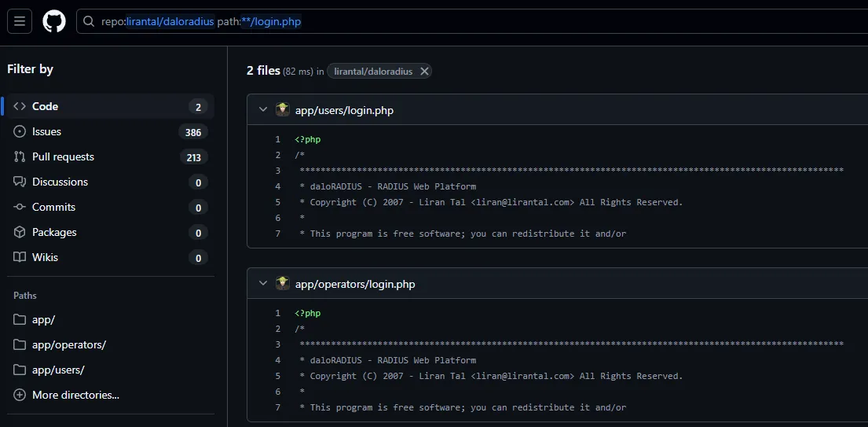The height and width of the screenshot is (427, 868).
Task: Open the hamburger navigation menu
Action: pyautogui.click(x=20, y=21)
